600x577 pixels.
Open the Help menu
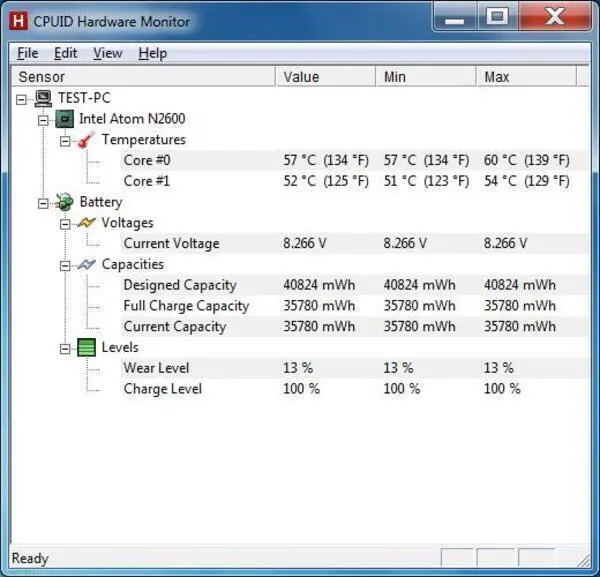coord(153,53)
